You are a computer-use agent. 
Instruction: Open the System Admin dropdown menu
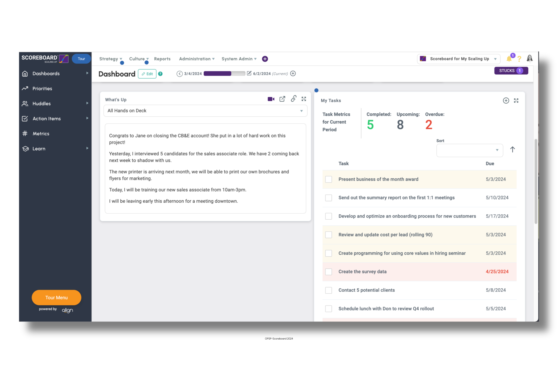[239, 59]
